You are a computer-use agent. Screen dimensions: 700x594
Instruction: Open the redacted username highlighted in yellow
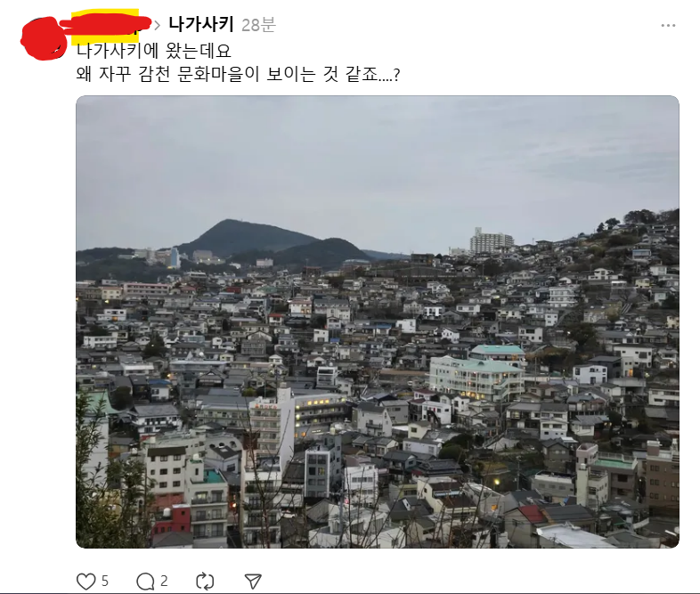[105, 27]
